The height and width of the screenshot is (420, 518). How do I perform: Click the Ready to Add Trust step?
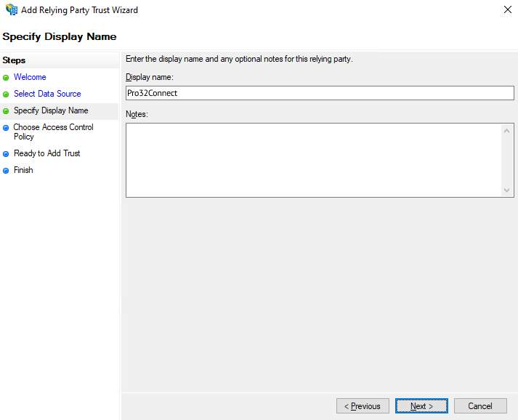point(47,153)
